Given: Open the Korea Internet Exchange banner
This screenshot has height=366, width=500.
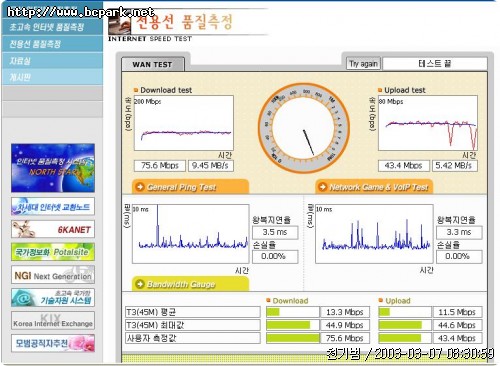Looking at the screenshot, I should (x=53, y=320).
